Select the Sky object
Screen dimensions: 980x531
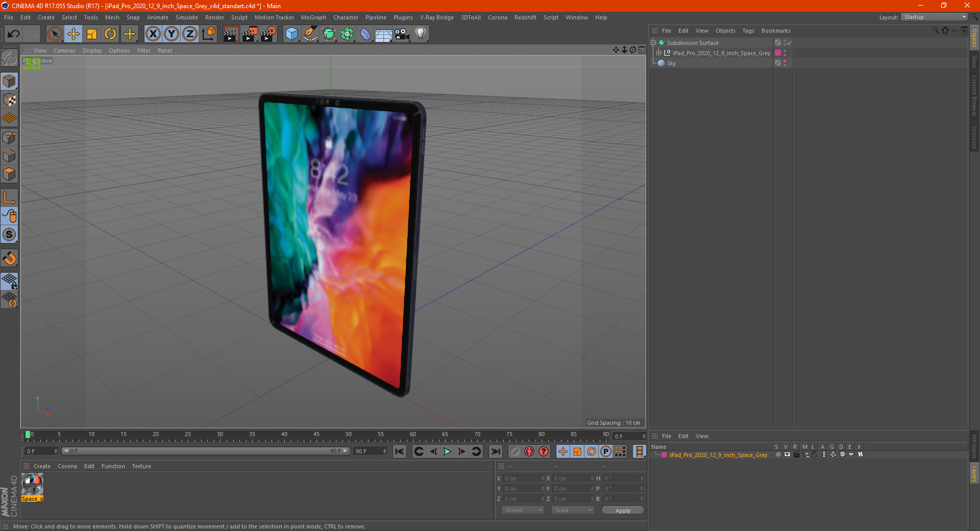tap(671, 63)
